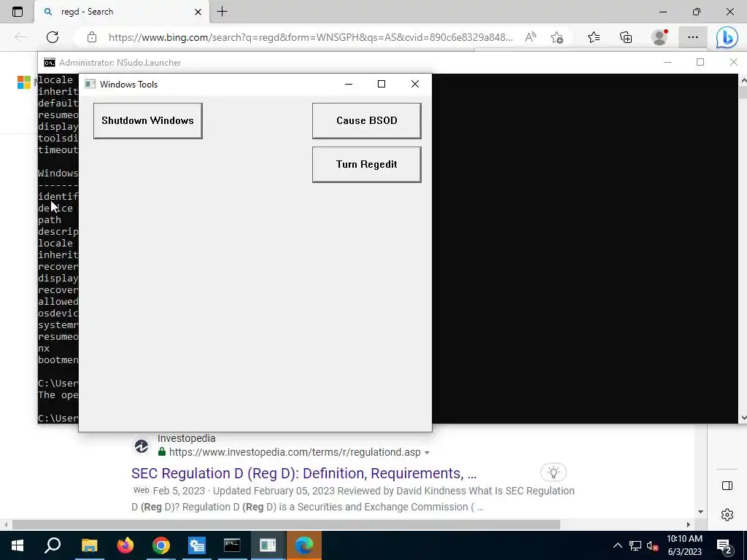Maximize the Windows Tools dialog

point(382,85)
